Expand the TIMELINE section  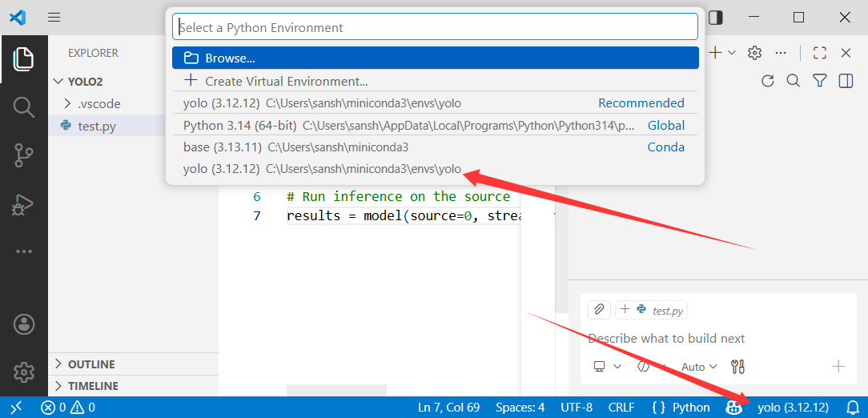tap(134, 386)
